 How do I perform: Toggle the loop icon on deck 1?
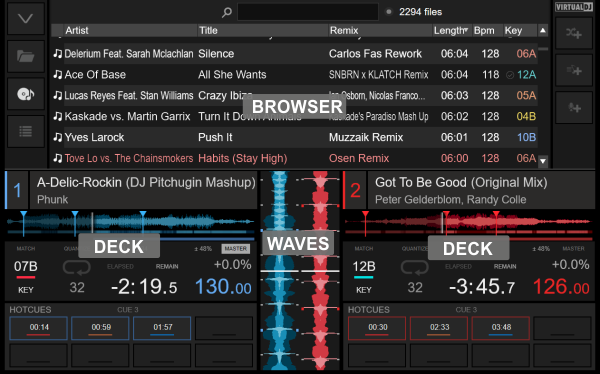pyautogui.click(x=77, y=267)
